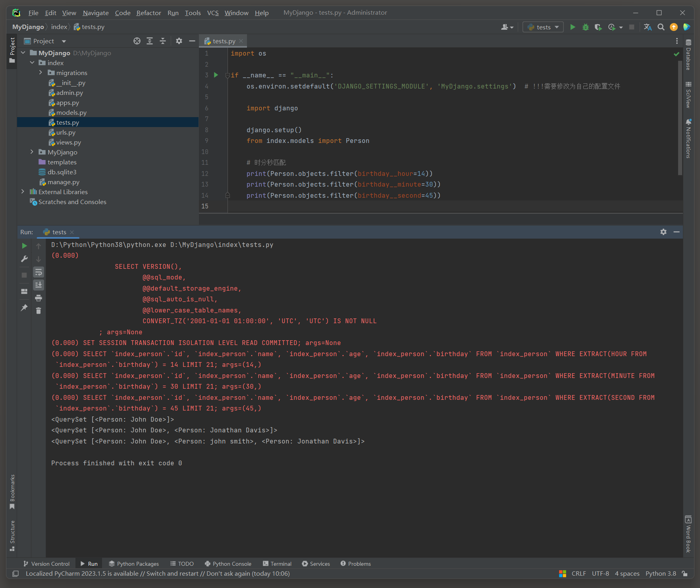Image resolution: width=700 pixels, height=588 pixels.
Task: Click Select Opened File crosshair icon
Action: tap(137, 41)
